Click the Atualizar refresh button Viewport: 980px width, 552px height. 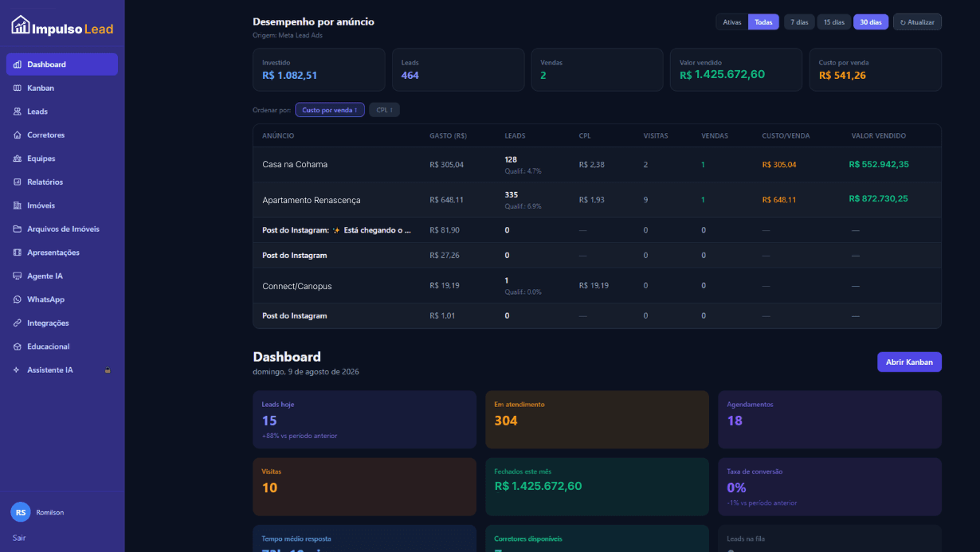917,22
